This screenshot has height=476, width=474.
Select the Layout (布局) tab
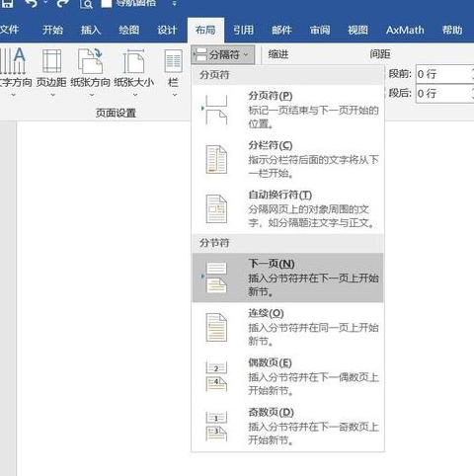click(x=205, y=30)
